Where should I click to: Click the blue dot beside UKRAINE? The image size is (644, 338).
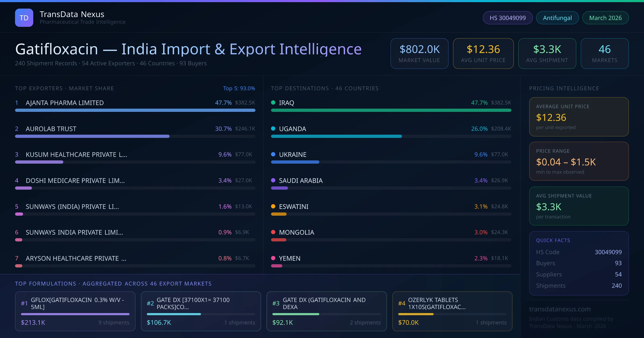273,154
